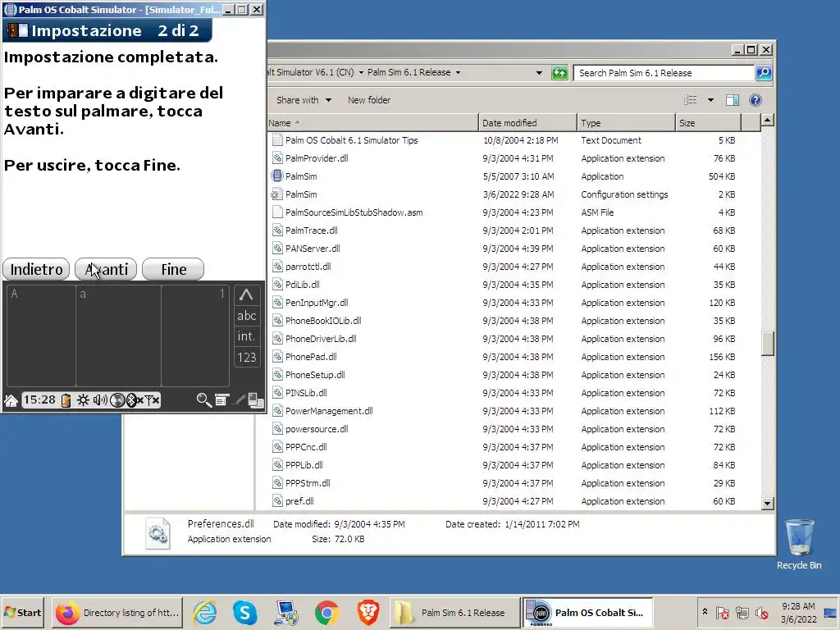Tap the Indietro button
Image resolution: width=840 pixels, height=630 pixels.
coord(36,269)
